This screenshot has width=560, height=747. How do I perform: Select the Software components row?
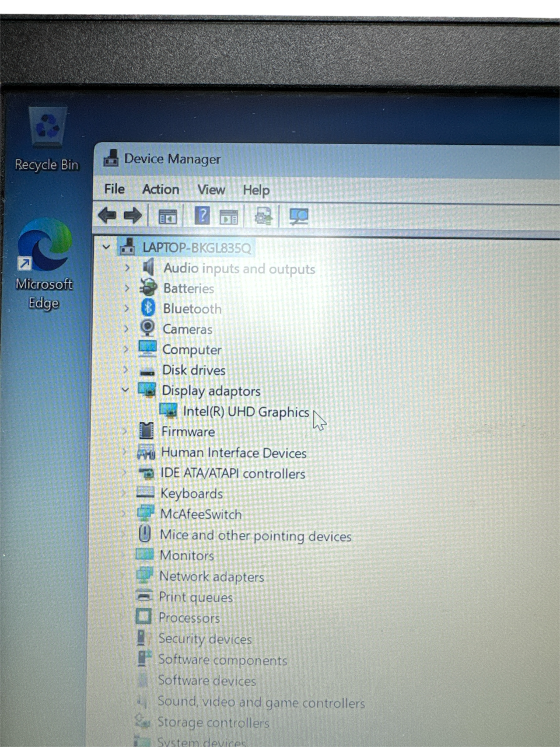pyautogui.click(x=222, y=660)
